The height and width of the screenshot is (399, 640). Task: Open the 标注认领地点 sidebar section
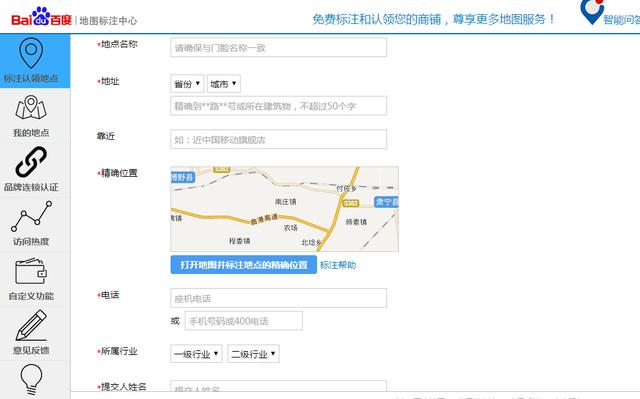35,61
